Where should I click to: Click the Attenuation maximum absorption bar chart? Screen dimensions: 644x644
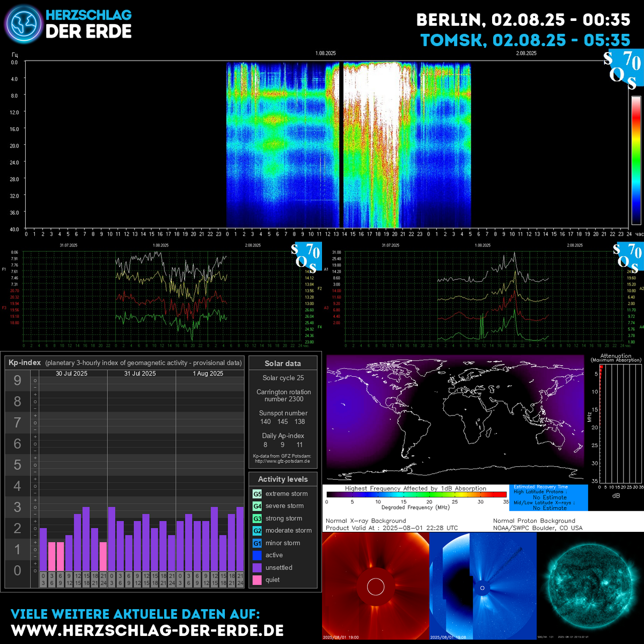tap(620, 424)
